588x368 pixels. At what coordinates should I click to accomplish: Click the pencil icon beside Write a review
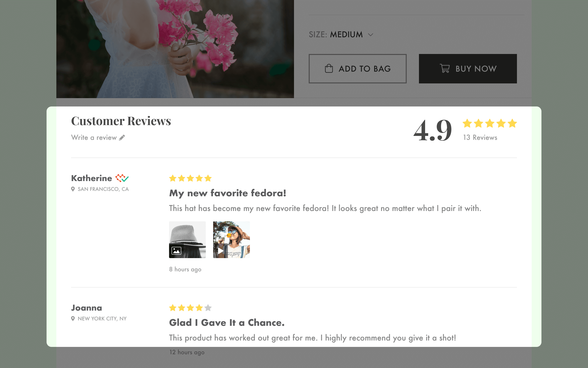click(122, 138)
